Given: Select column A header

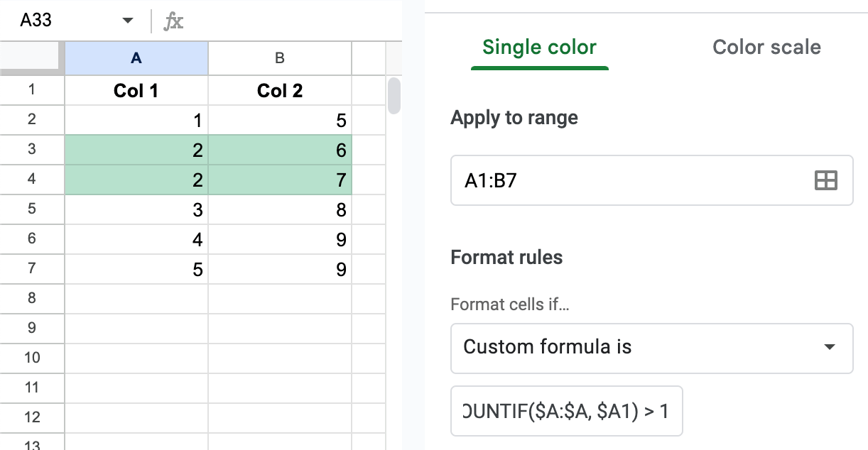Looking at the screenshot, I should pyautogui.click(x=136, y=58).
